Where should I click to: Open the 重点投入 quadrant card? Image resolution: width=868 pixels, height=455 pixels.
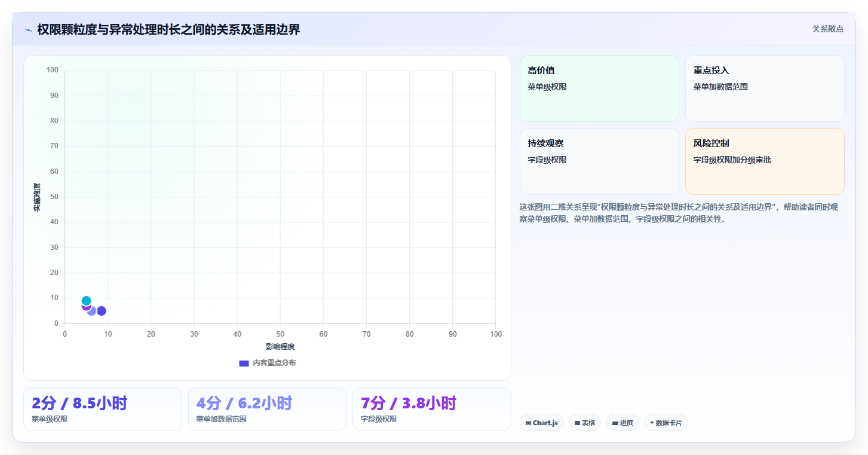tap(765, 88)
